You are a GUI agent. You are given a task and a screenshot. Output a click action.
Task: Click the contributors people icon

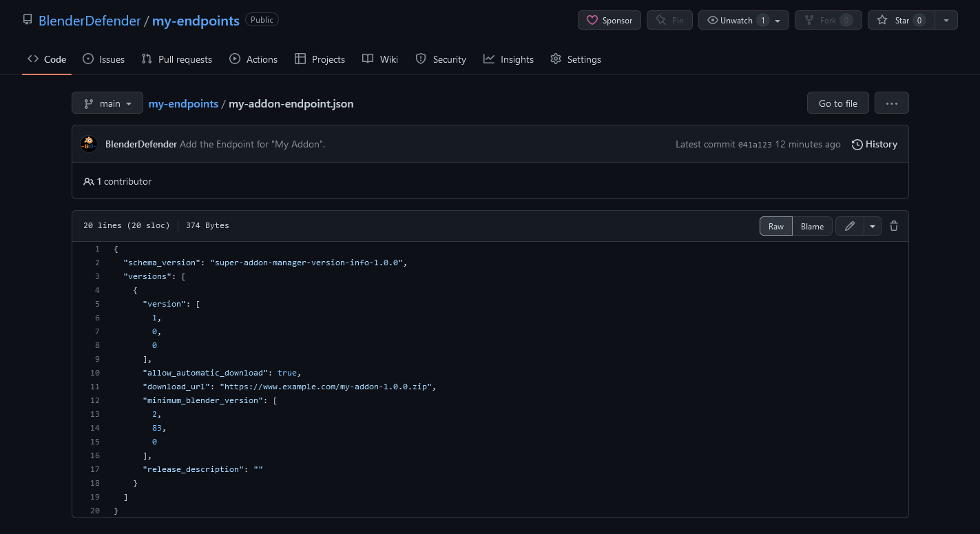click(x=89, y=182)
